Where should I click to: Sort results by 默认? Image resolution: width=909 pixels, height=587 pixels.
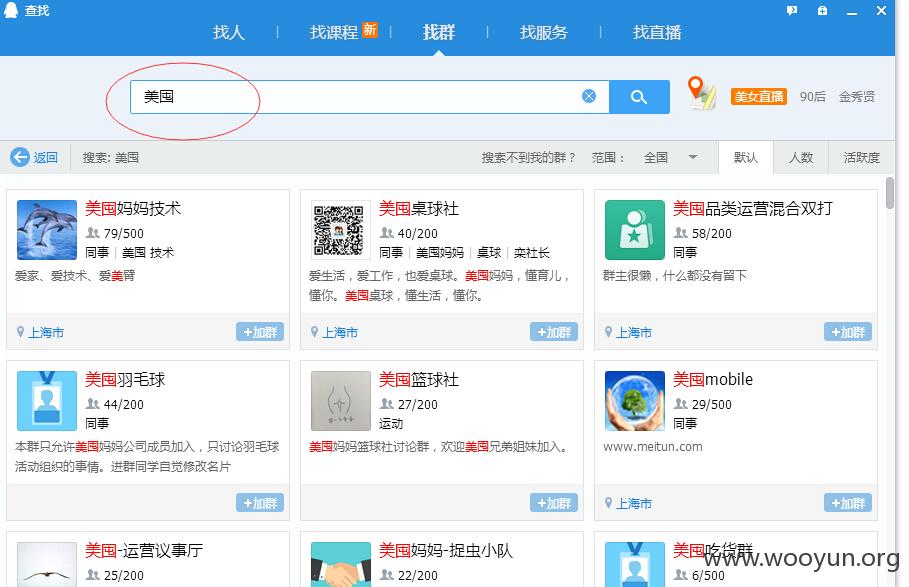tap(746, 157)
